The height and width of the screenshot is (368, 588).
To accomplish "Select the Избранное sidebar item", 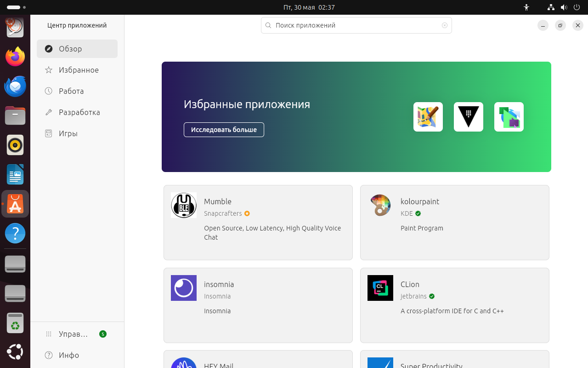I will tap(77, 70).
